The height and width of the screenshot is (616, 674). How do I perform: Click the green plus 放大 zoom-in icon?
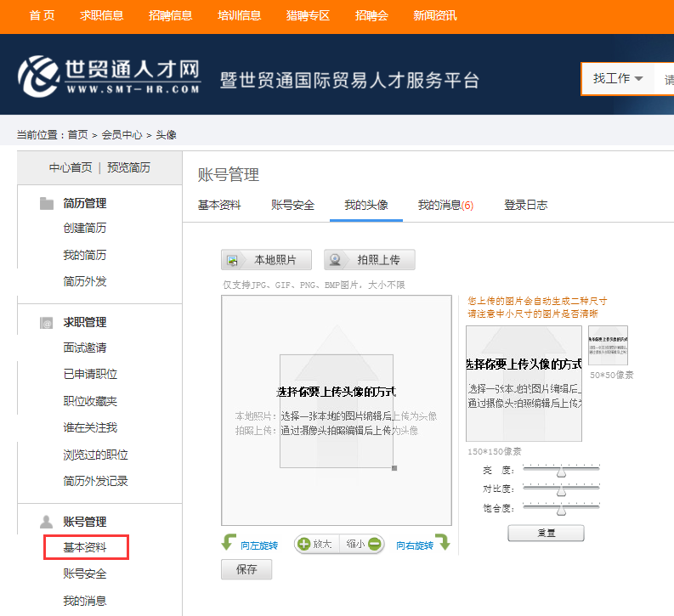[304, 545]
